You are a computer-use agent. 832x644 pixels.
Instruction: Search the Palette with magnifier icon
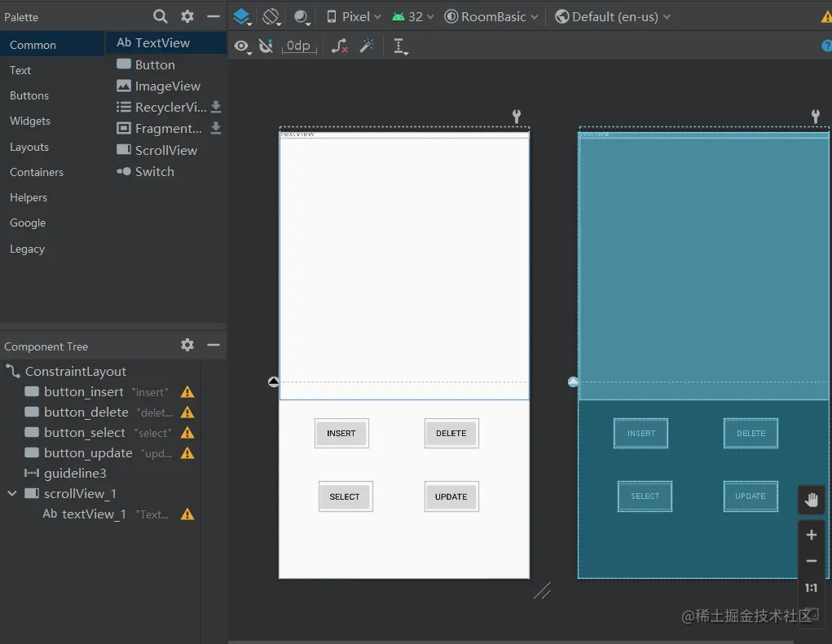[x=161, y=16]
